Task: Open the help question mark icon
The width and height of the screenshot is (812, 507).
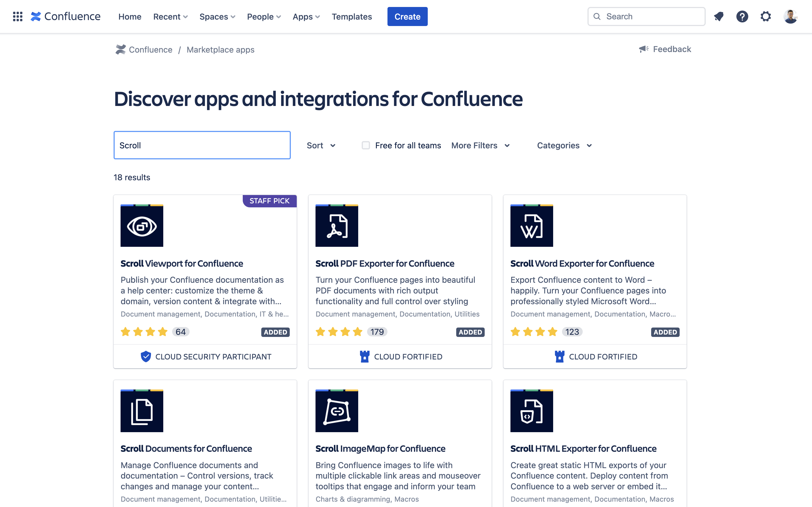Action: [742, 16]
